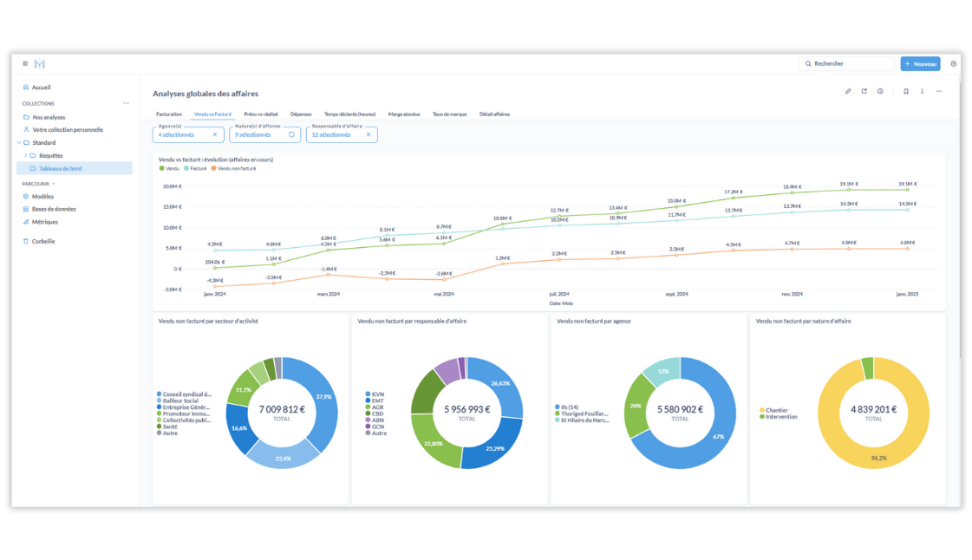Open Bases de données link
This screenshot has width=972, height=560.
tap(54, 209)
